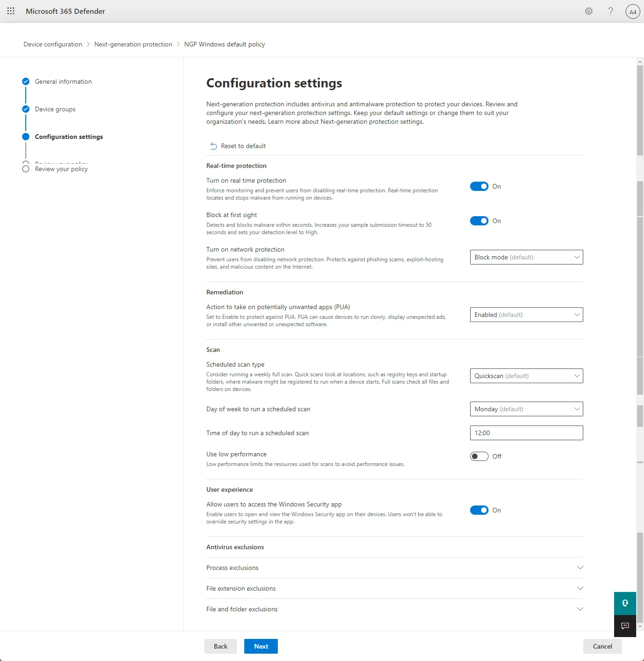Screen dimensions: 644x661
Task: Go to Device groups step
Action: [x=55, y=109]
